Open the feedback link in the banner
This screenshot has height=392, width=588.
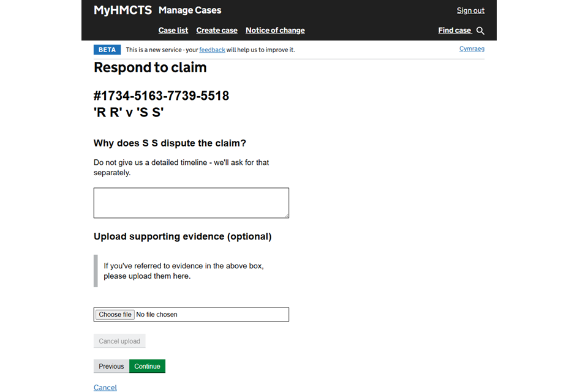point(212,50)
